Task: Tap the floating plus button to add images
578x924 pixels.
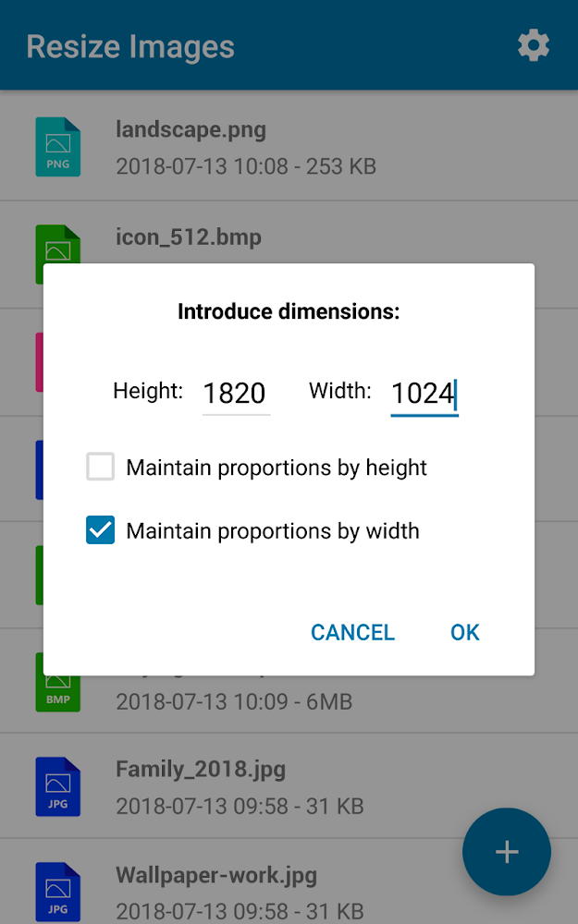Action: [507, 852]
